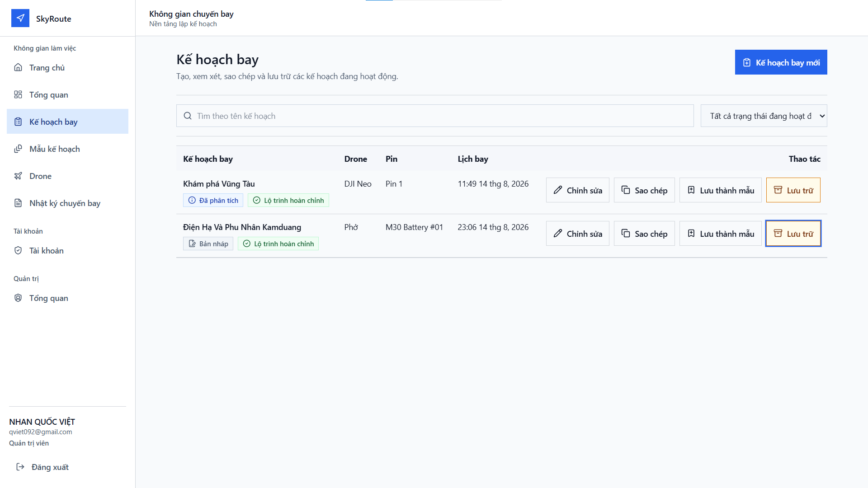Select Kế hoạch bay in the sidebar

pyautogui.click(x=67, y=122)
